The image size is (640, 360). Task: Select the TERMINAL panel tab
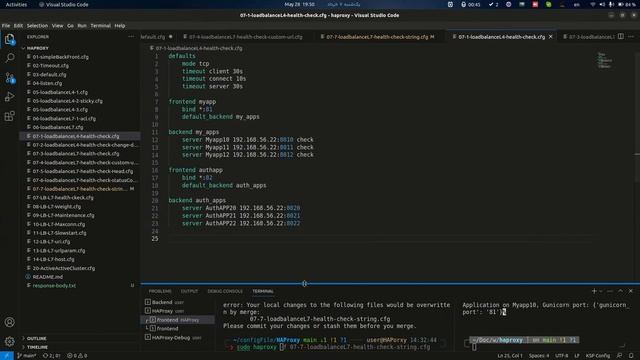coord(263,291)
